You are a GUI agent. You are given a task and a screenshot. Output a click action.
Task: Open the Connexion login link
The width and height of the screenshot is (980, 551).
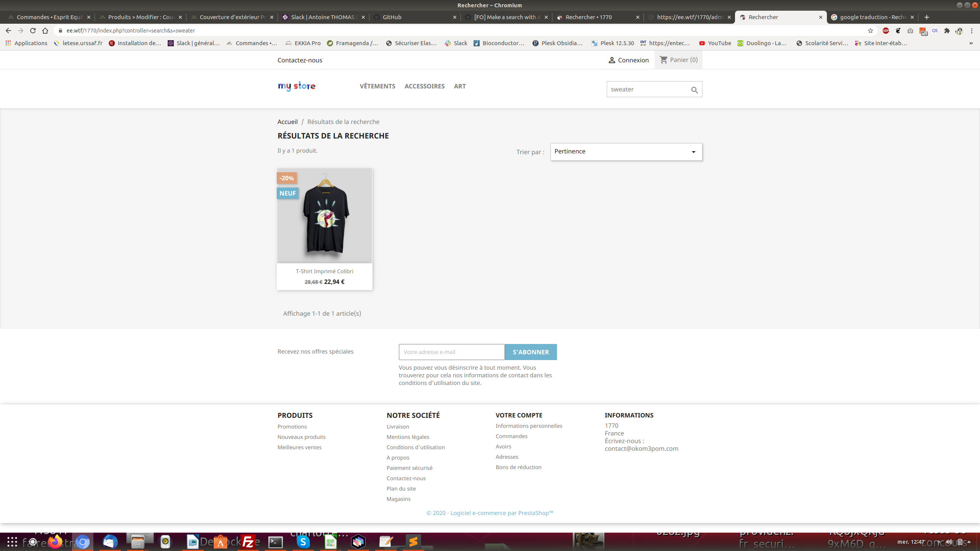[629, 60]
